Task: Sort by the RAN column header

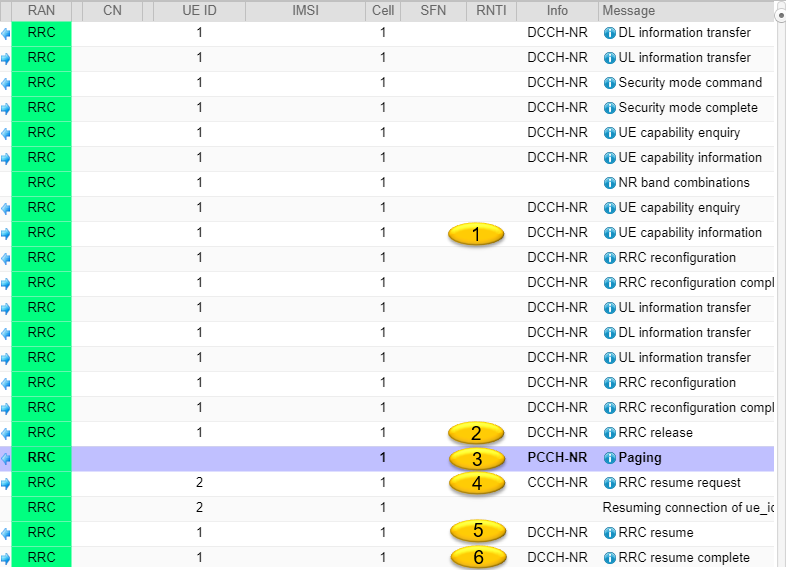Action: pyautogui.click(x=42, y=11)
